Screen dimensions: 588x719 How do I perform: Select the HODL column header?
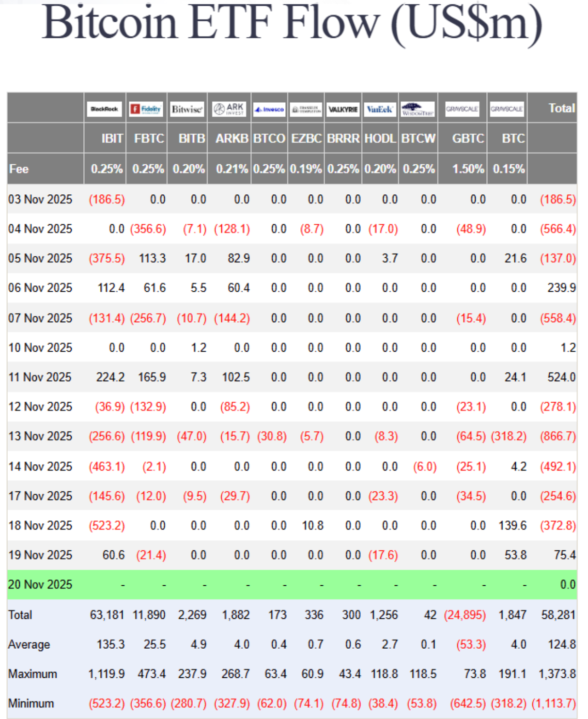[380, 139]
